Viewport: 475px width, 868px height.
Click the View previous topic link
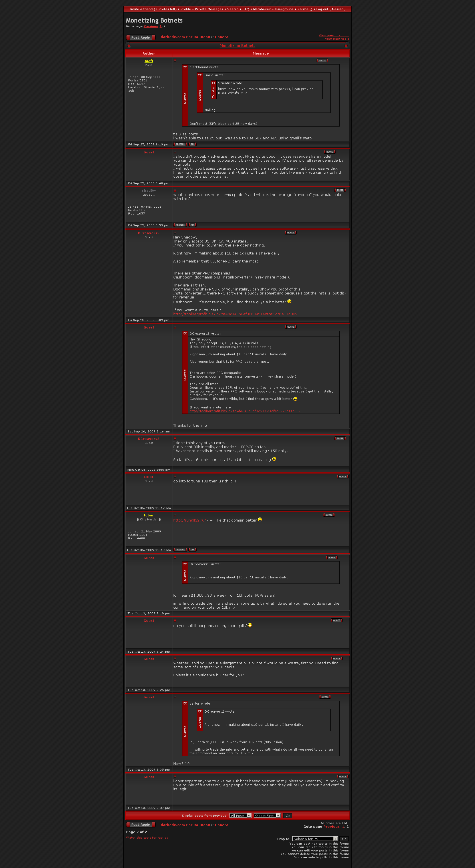[x=333, y=35]
